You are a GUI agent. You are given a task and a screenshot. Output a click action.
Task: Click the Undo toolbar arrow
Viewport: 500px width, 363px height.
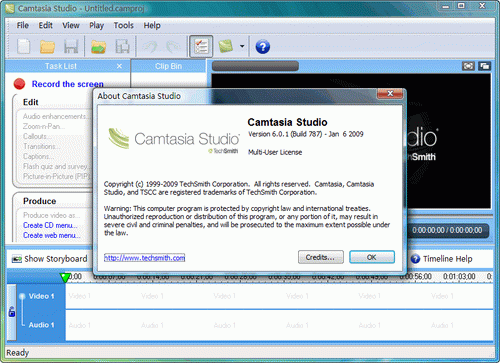[x=150, y=47]
